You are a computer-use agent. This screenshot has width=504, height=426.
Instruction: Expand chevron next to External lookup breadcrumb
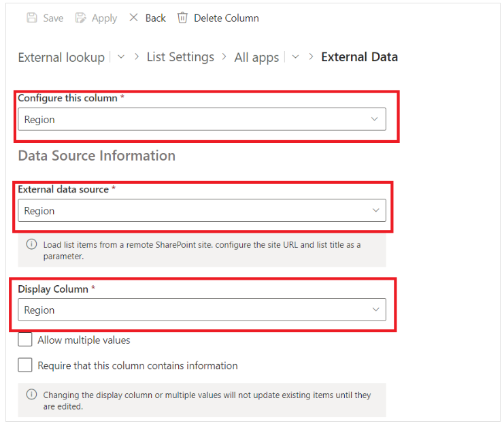tap(121, 57)
